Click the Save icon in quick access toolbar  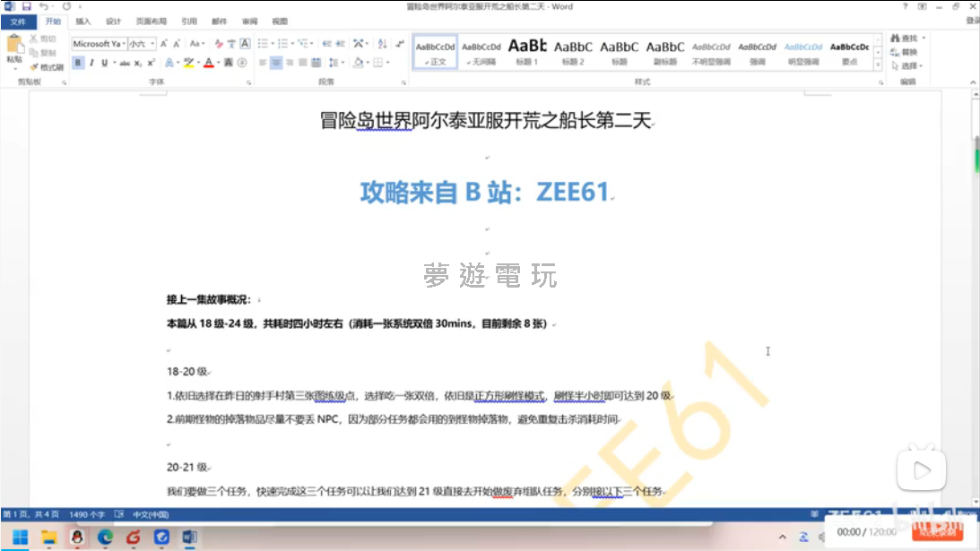click(x=26, y=6)
